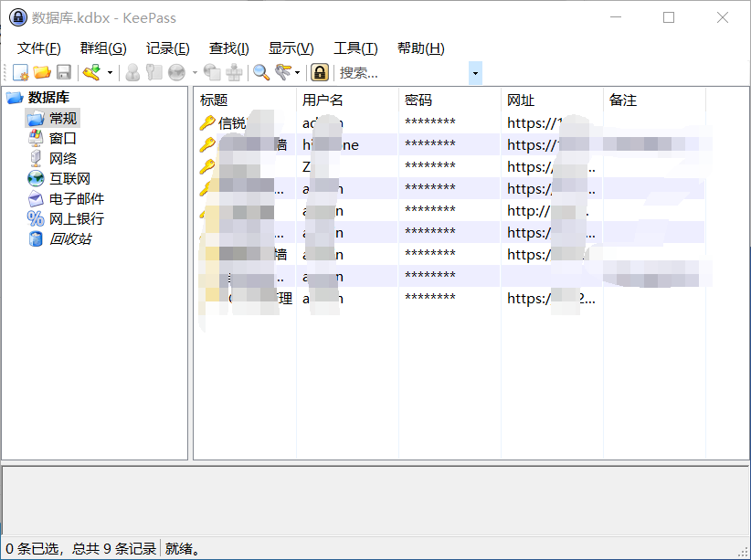
Task: Open the 显示(V) menu
Action: [x=291, y=48]
